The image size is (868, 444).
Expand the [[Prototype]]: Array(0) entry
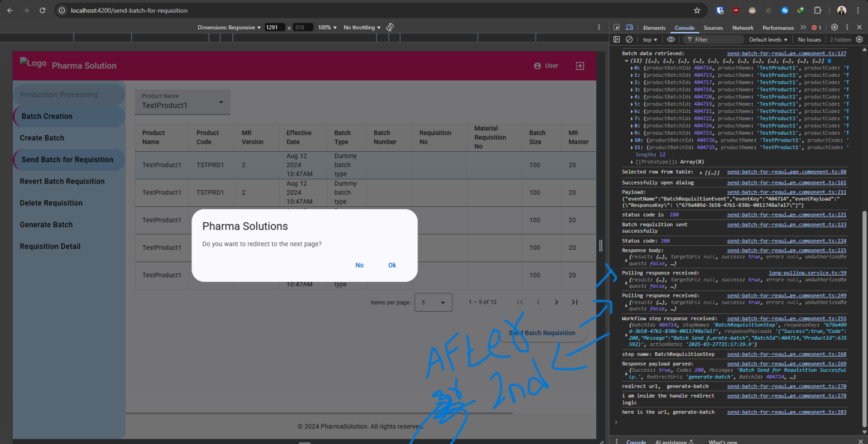(x=632, y=162)
